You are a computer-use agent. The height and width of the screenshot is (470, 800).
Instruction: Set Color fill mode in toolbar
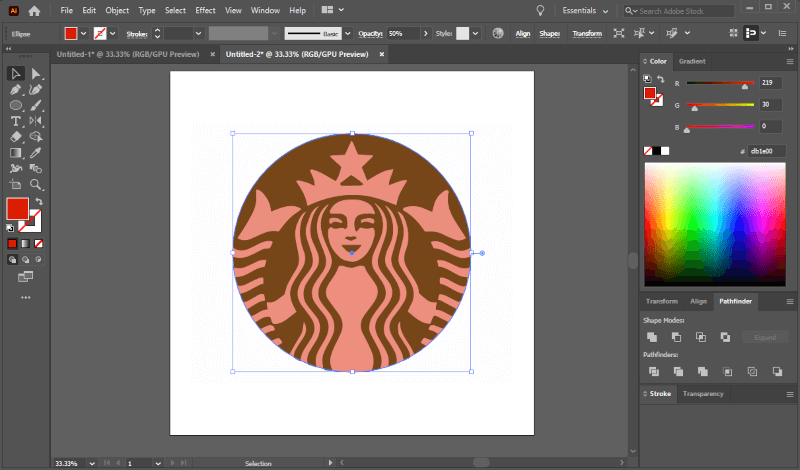coord(12,244)
